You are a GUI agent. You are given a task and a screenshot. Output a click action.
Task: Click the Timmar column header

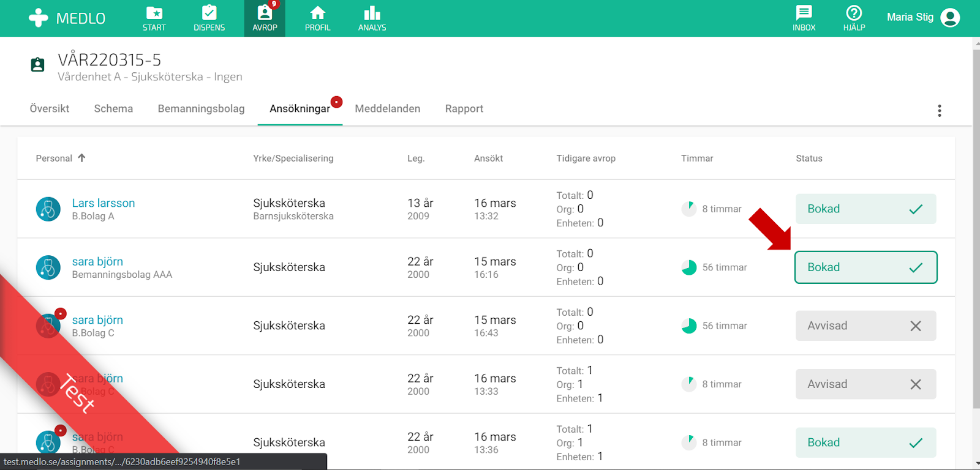(x=697, y=159)
